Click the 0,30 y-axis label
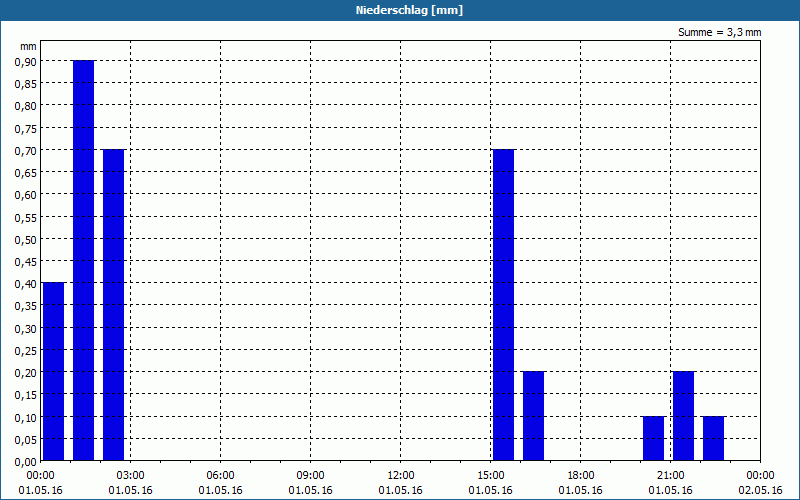This screenshot has height=500, width=800. [x=26, y=329]
